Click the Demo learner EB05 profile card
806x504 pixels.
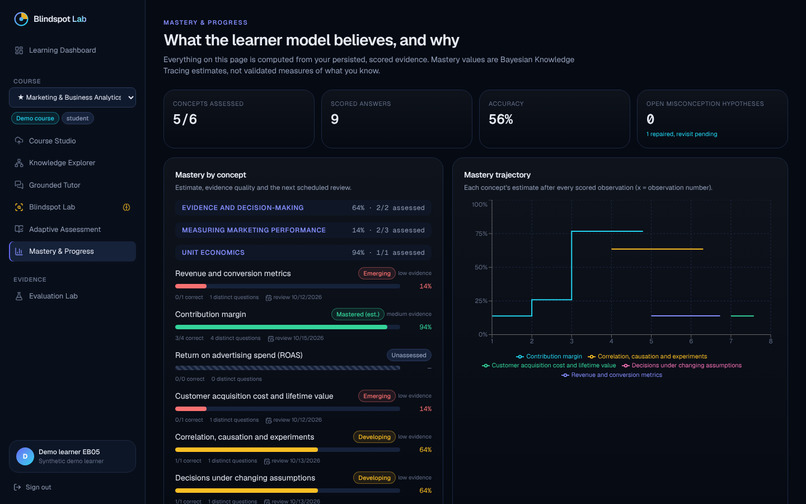[72, 456]
